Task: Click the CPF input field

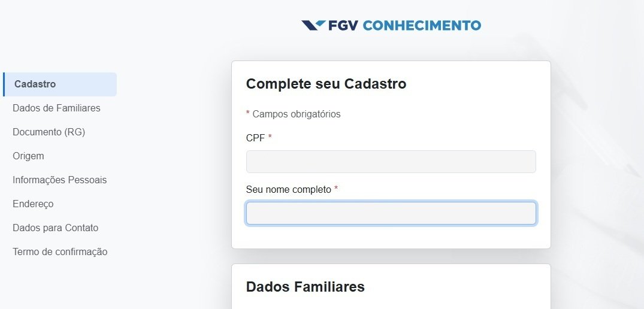Action: pos(391,162)
